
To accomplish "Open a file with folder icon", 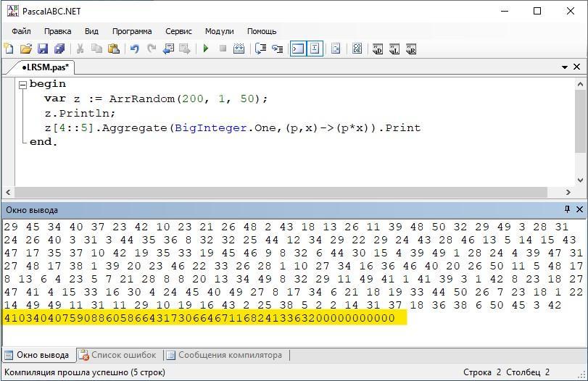I will [x=25, y=49].
